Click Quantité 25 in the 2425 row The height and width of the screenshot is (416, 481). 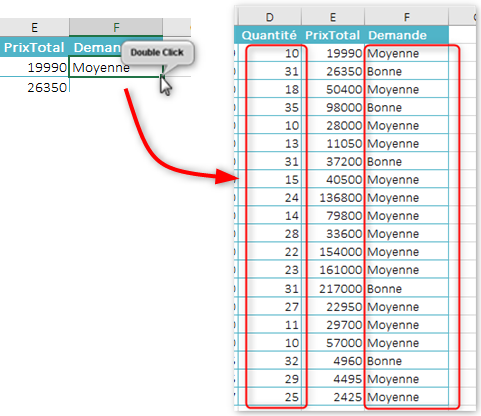point(270,396)
